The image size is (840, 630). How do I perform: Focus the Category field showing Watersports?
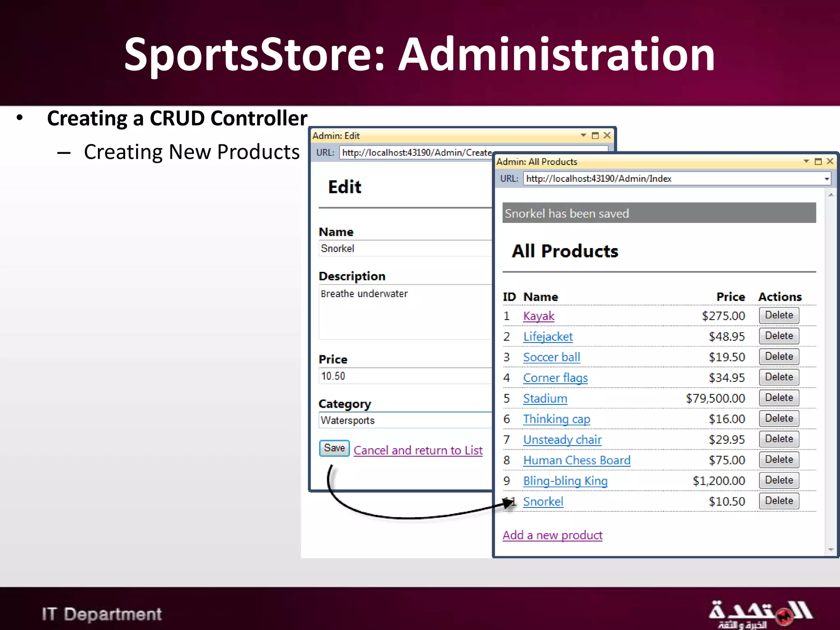click(405, 420)
